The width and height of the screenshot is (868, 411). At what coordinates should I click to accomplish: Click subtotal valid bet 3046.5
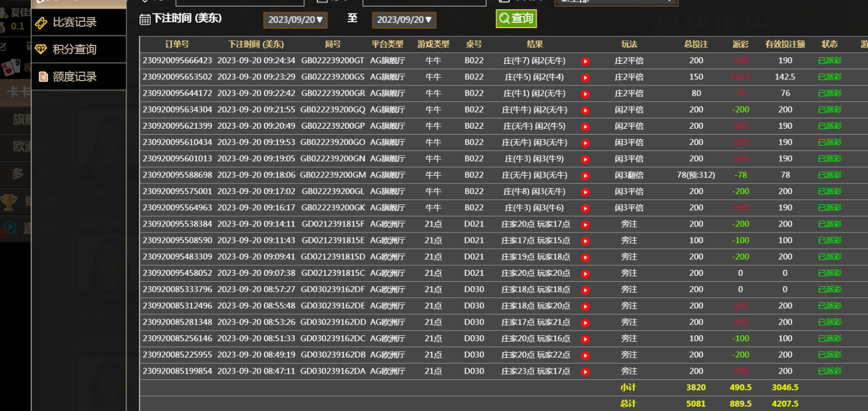coord(785,387)
